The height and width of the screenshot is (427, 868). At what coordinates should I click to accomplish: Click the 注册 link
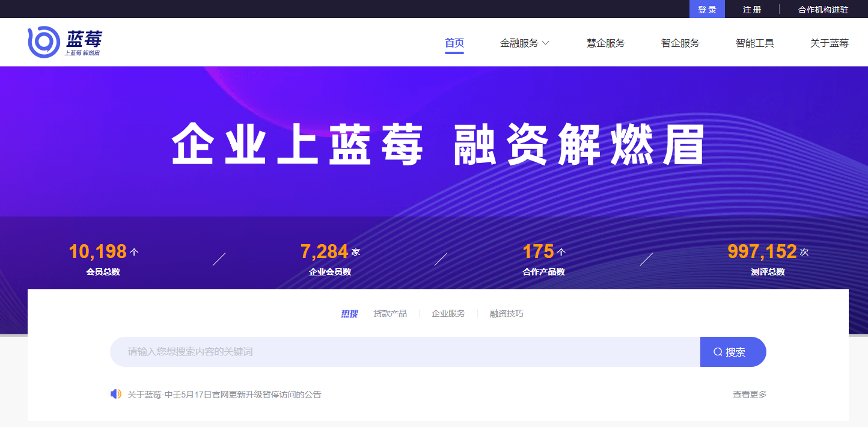tap(752, 10)
